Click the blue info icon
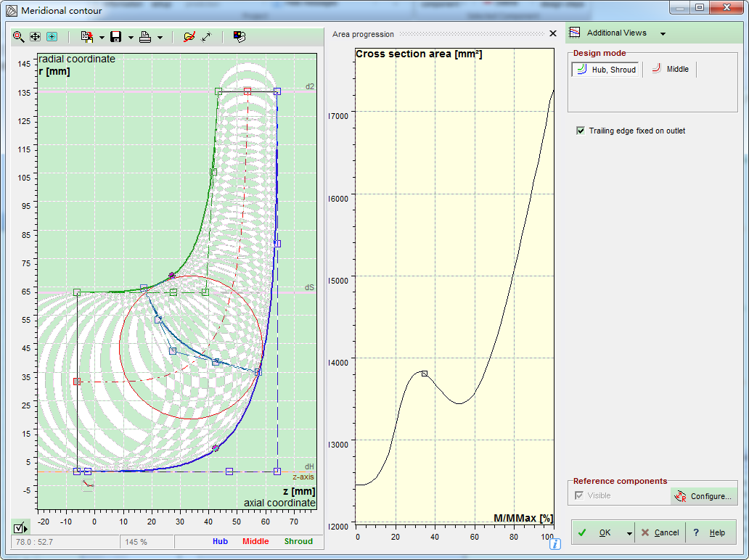The width and height of the screenshot is (749, 560). tap(554, 544)
